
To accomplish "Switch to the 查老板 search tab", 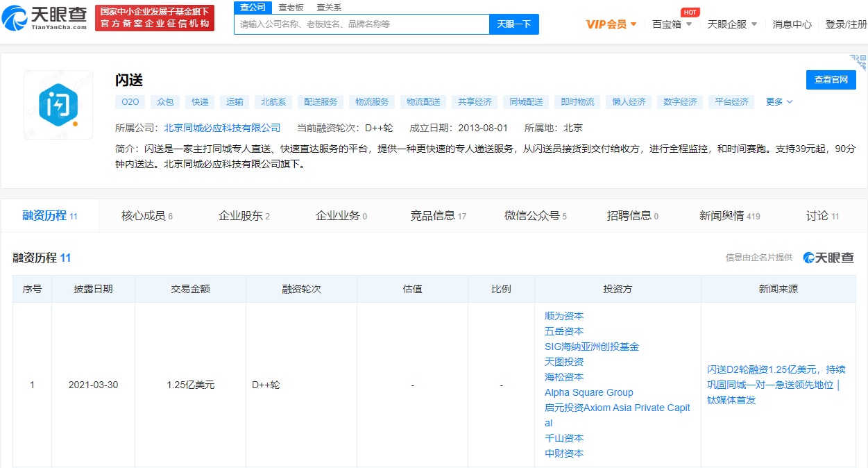I will (290, 7).
